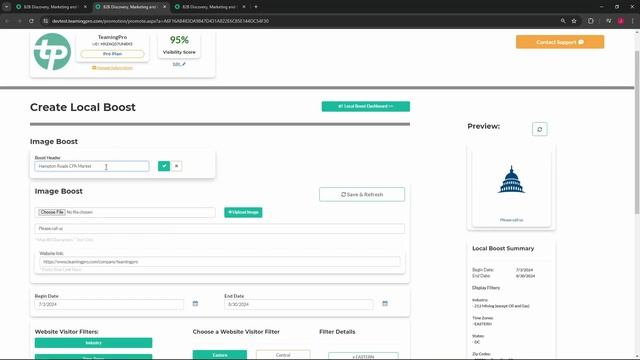
Task: Open the Manage Subscription link
Action: click(112, 68)
